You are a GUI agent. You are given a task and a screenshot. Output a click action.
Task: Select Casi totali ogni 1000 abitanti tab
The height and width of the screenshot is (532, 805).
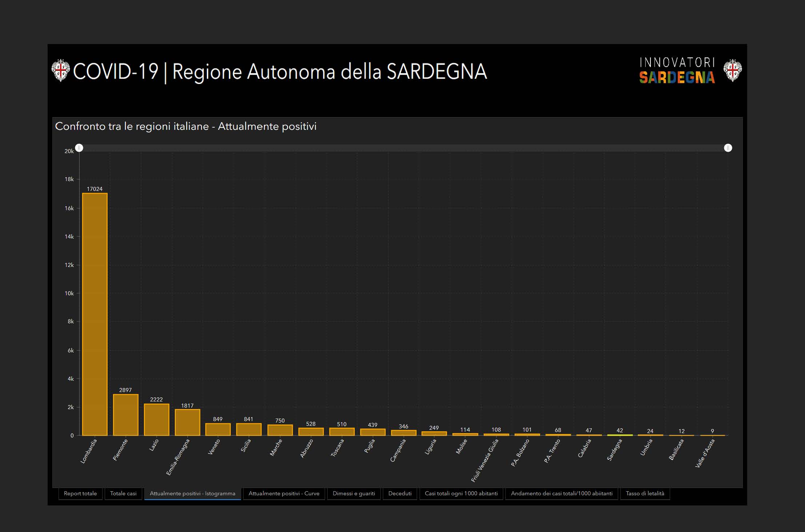(x=461, y=493)
